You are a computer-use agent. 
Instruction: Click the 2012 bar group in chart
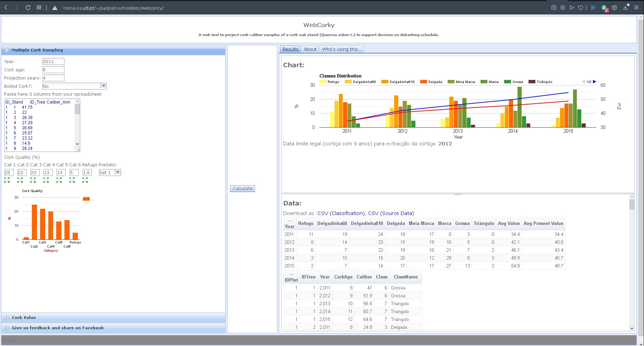401,111
